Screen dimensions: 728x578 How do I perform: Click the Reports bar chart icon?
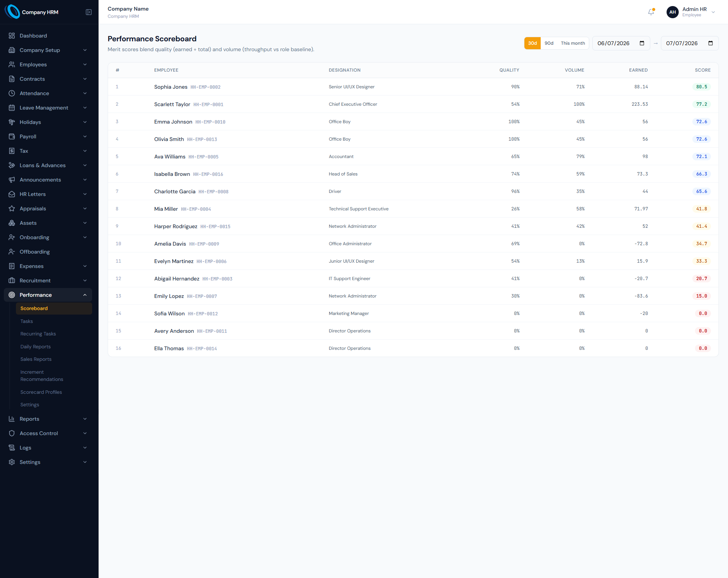tap(12, 419)
